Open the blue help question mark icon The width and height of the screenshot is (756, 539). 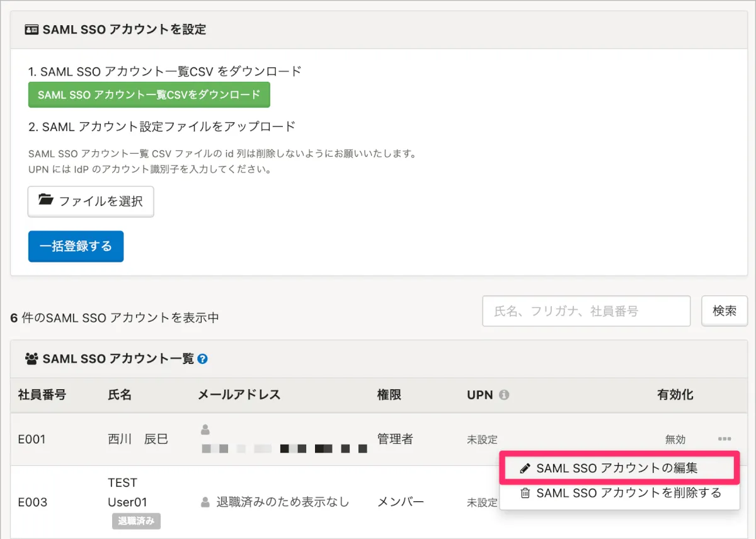click(202, 359)
